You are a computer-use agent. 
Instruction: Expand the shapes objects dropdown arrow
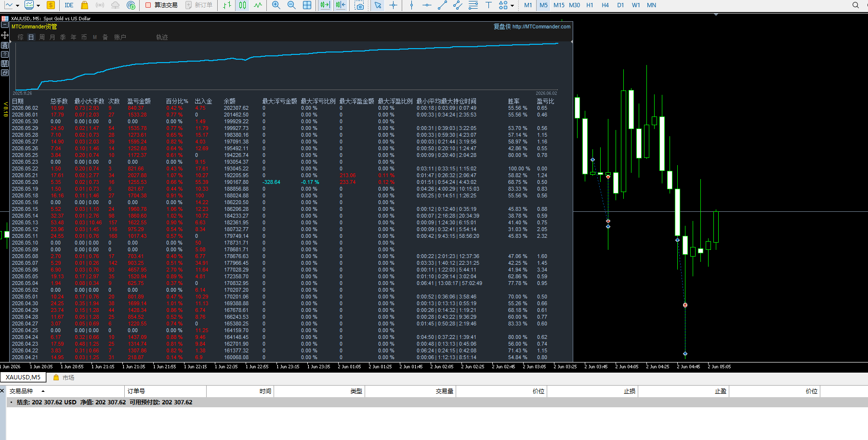[x=512, y=6]
